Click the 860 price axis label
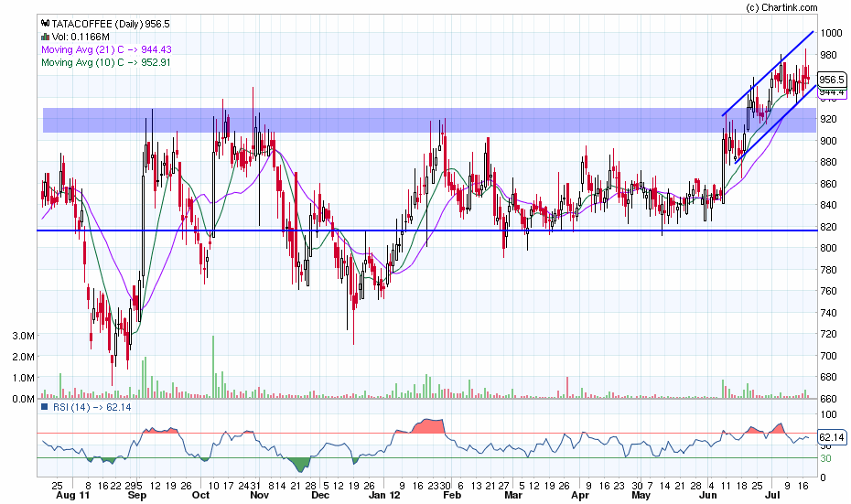Screen dimensions: 851x504 click(828, 184)
